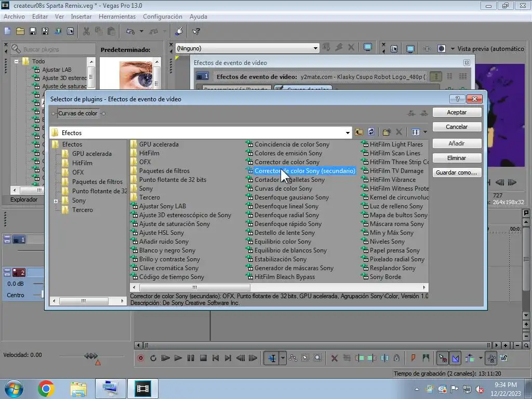Screen dimensions: 532x399
Task: Create new folder in plugin selector
Action: 387,132
